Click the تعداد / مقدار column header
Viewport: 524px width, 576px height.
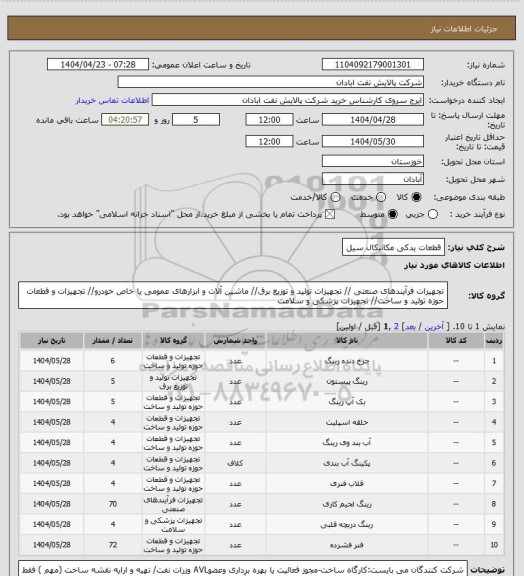(x=112, y=341)
